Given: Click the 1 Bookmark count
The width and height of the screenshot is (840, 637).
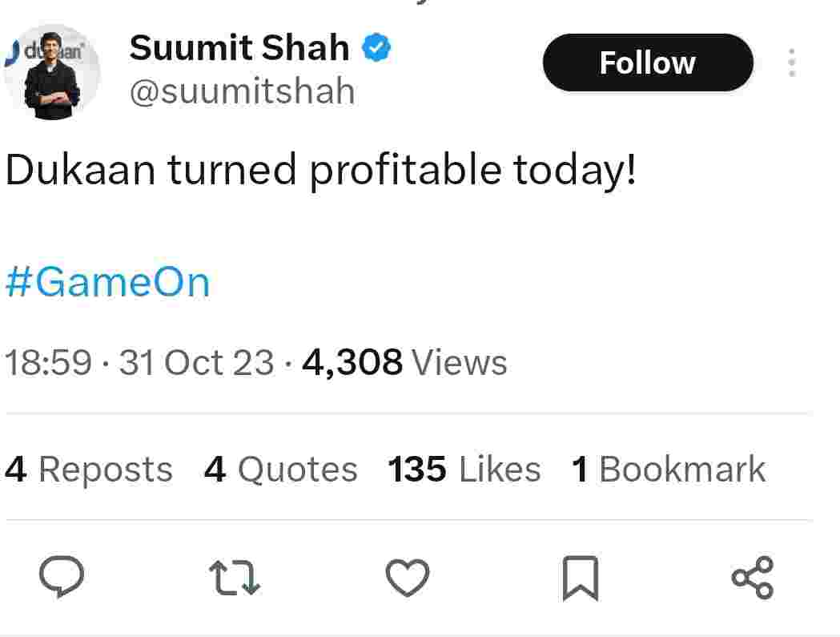Looking at the screenshot, I should point(669,470).
